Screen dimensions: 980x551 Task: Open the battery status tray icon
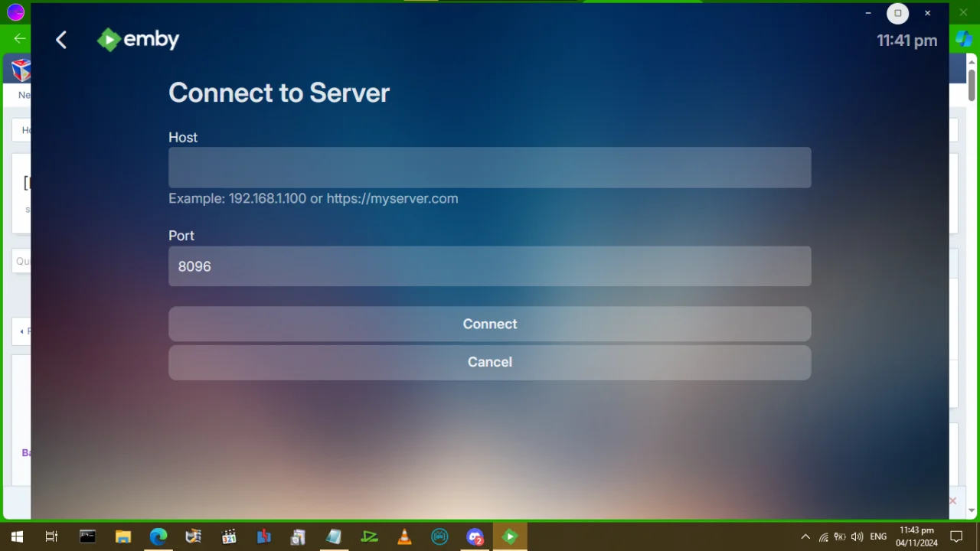point(840,536)
